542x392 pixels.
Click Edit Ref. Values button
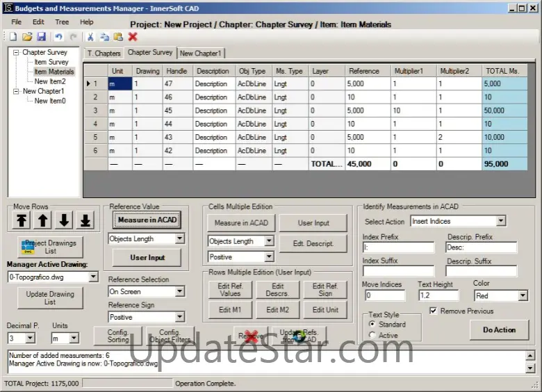pyautogui.click(x=230, y=290)
